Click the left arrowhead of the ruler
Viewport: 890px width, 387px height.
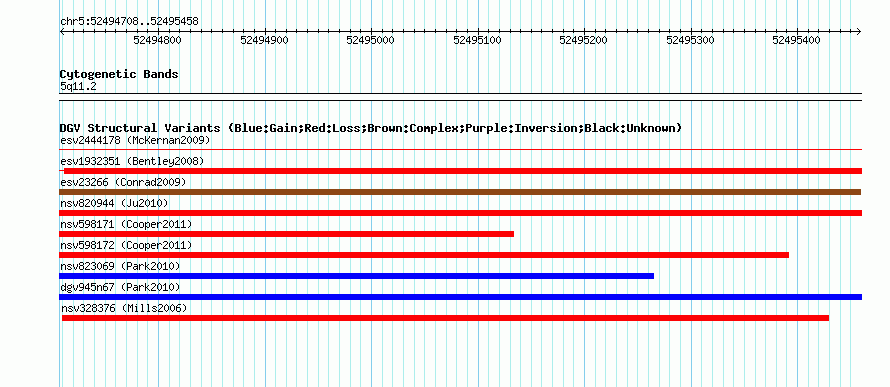point(62,31)
